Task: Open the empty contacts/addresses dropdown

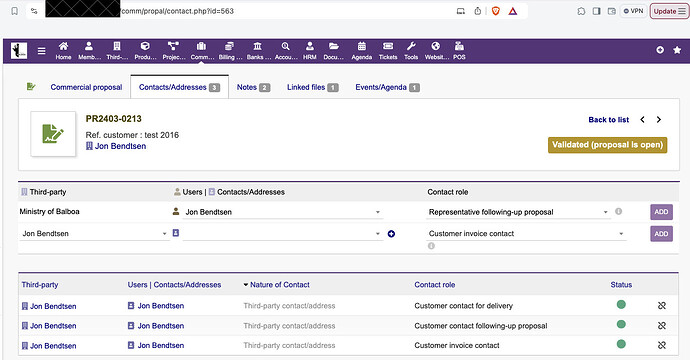Action: click(x=283, y=234)
